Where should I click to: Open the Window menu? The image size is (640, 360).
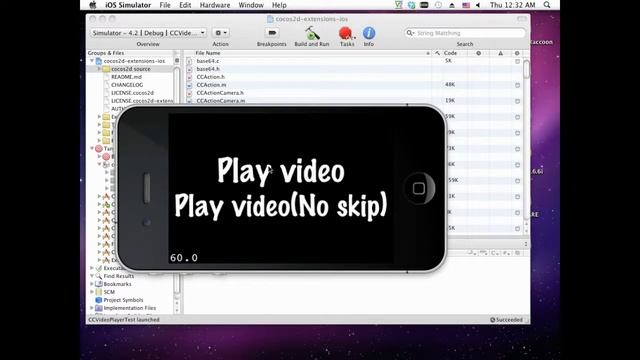point(251,5)
